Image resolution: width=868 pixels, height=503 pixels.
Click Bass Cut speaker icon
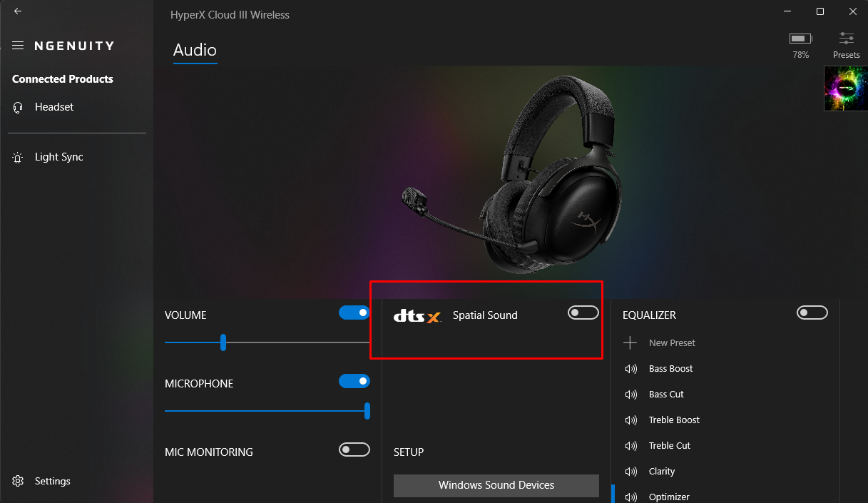(630, 395)
